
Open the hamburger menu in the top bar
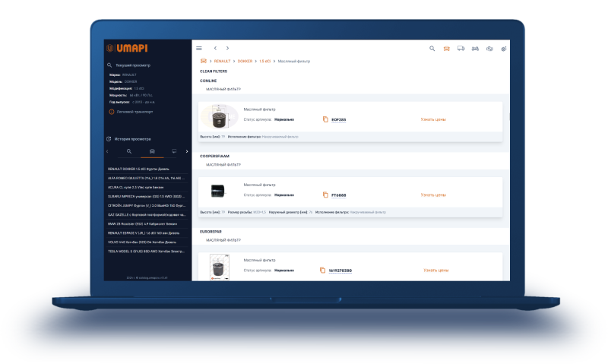pyautogui.click(x=199, y=49)
